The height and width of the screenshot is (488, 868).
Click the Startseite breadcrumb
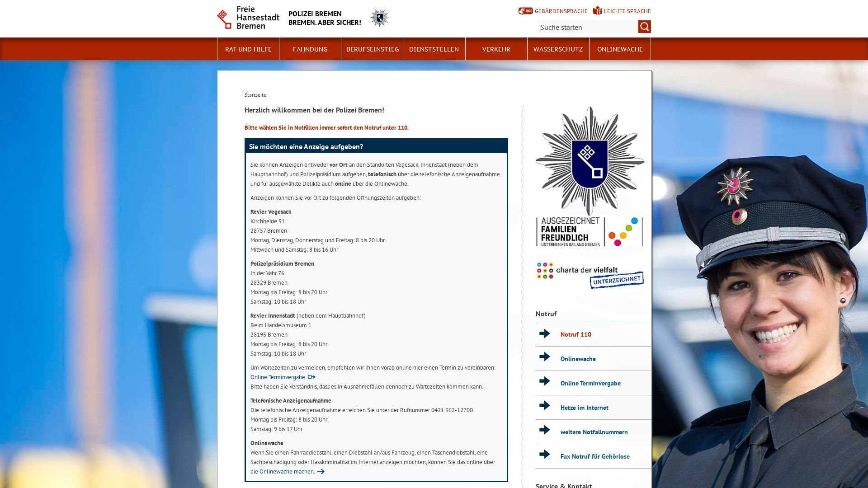click(x=255, y=95)
